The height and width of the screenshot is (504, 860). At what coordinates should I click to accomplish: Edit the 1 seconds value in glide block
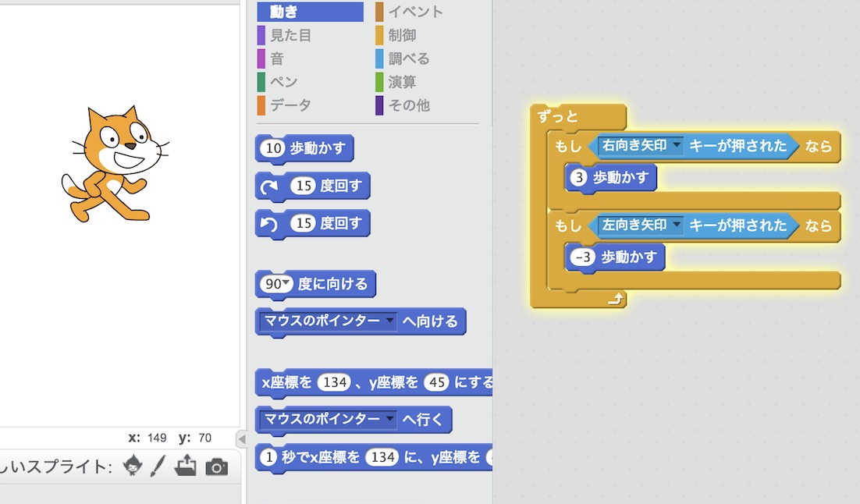tap(268, 457)
